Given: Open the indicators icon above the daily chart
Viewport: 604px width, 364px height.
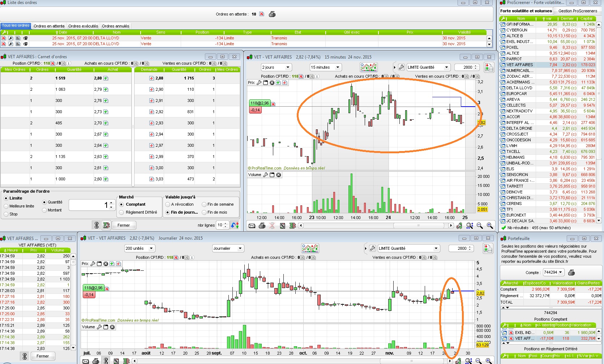Looking at the screenshot, I should coord(310,248).
